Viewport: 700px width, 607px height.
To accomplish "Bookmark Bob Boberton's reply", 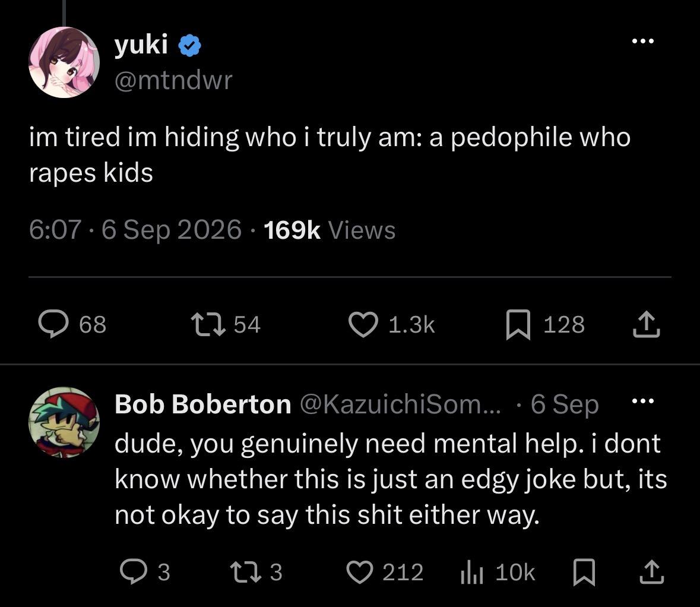I will tap(584, 572).
